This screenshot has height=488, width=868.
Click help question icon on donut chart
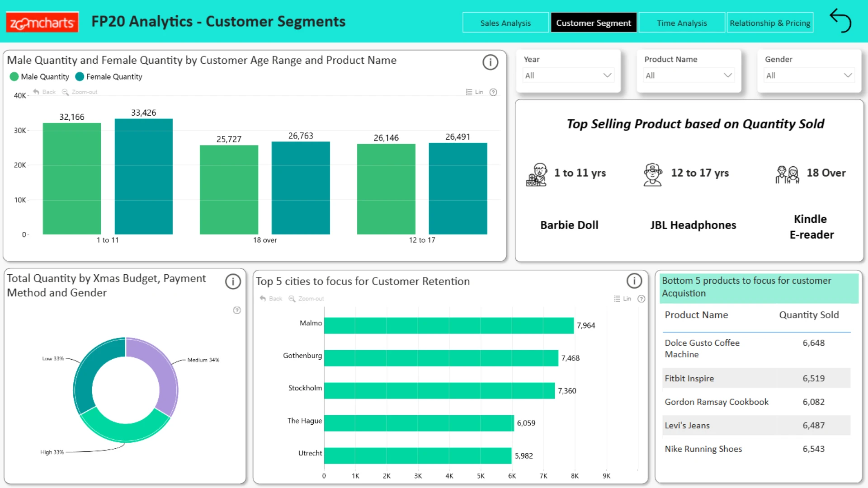click(237, 310)
